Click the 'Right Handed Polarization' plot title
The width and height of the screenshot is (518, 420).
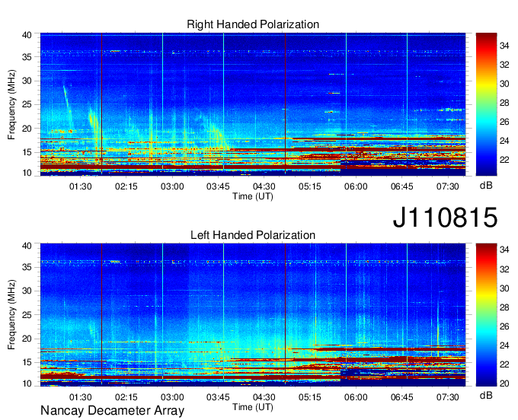[253, 24]
